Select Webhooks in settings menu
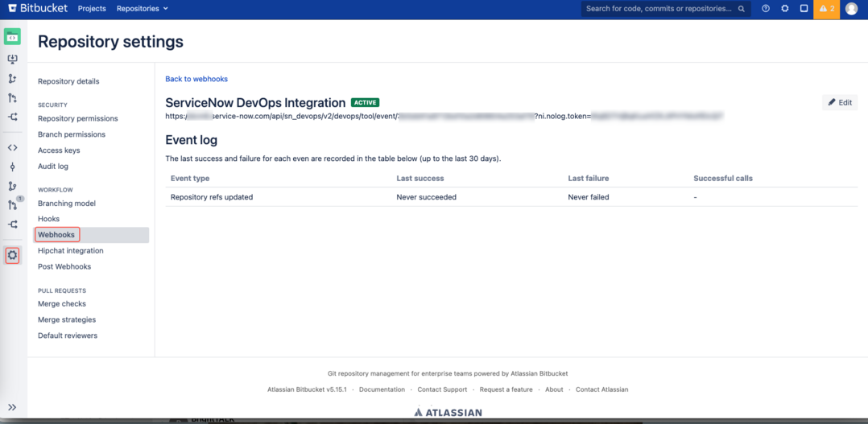 (x=92, y=235)
